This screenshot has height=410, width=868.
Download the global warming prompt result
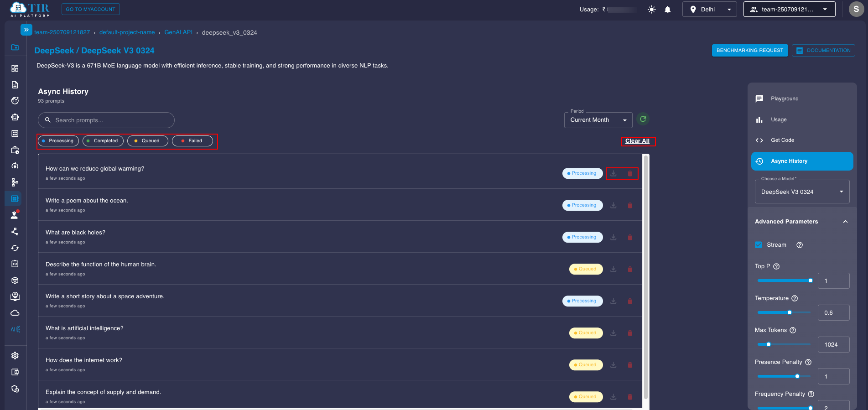(x=613, y=174)
